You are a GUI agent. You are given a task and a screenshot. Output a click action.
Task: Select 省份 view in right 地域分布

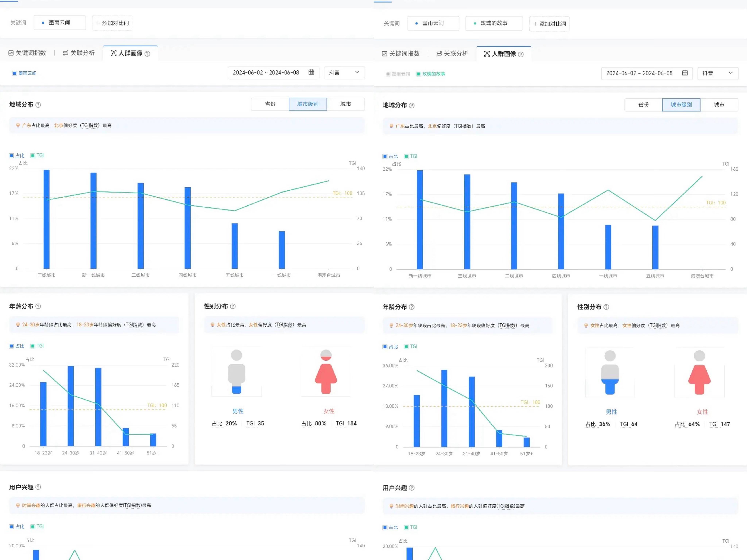tap(643, 105)
